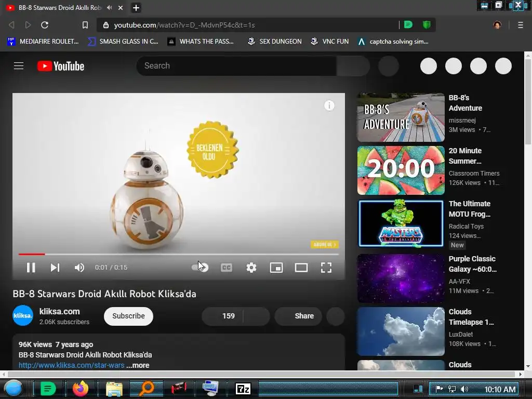Click Classroom Timers channel name
The height and width of the screenshot is (399, 532).
coord(474,174)
